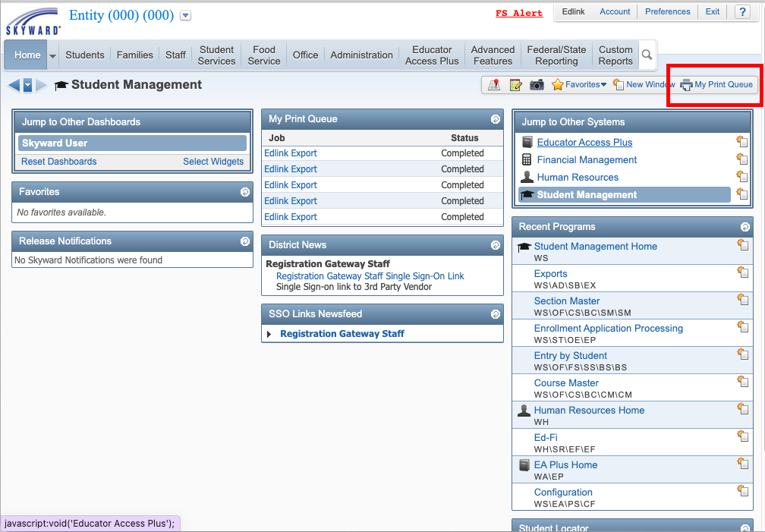
Task: Open the camera screenshot icon in toolbar
Action: click(x=537, y=85)
